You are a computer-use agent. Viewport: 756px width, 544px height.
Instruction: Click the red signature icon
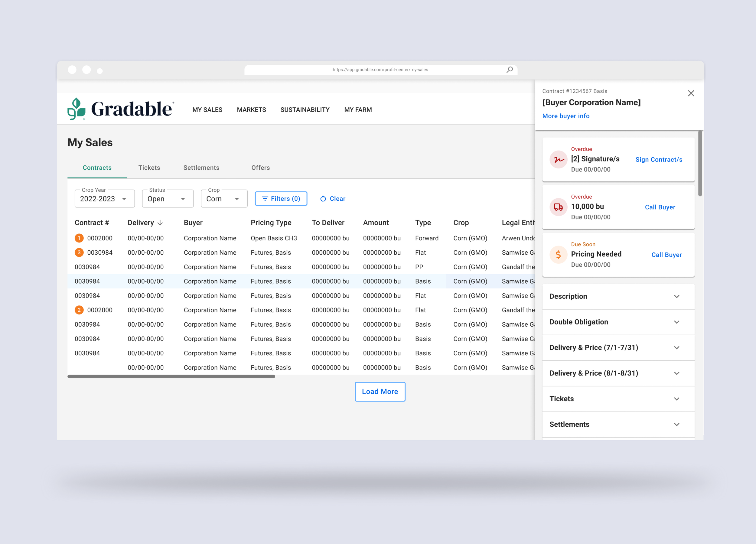tap(558, 160)
